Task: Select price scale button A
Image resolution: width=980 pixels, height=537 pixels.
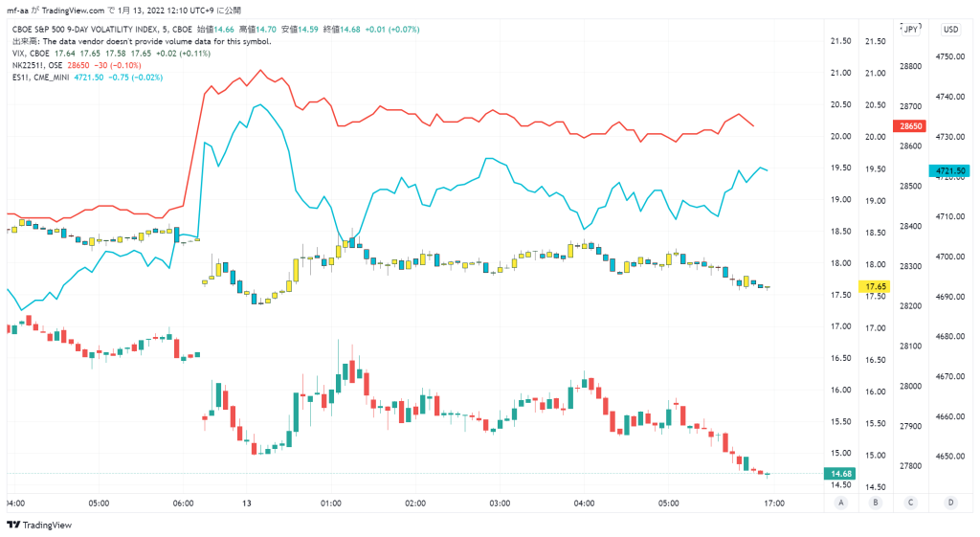Action: pos(841,503)
